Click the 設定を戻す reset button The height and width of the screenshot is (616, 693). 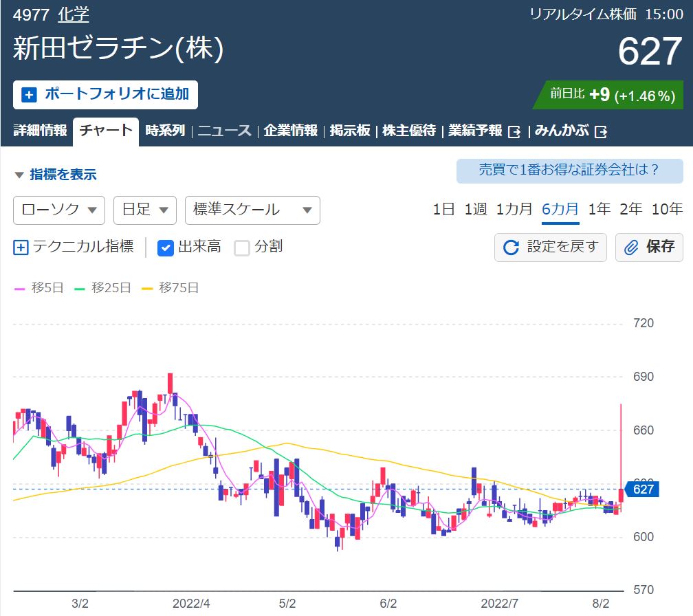551,247
